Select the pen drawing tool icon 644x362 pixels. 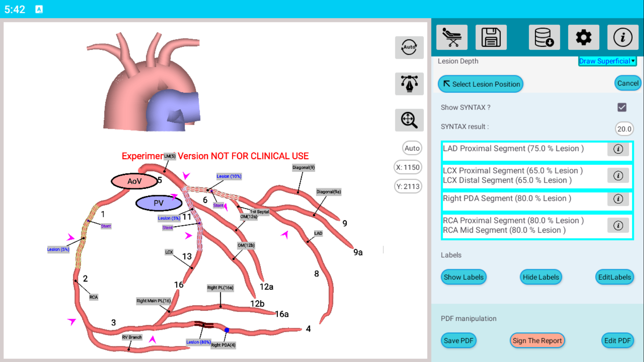pos(409,84)
